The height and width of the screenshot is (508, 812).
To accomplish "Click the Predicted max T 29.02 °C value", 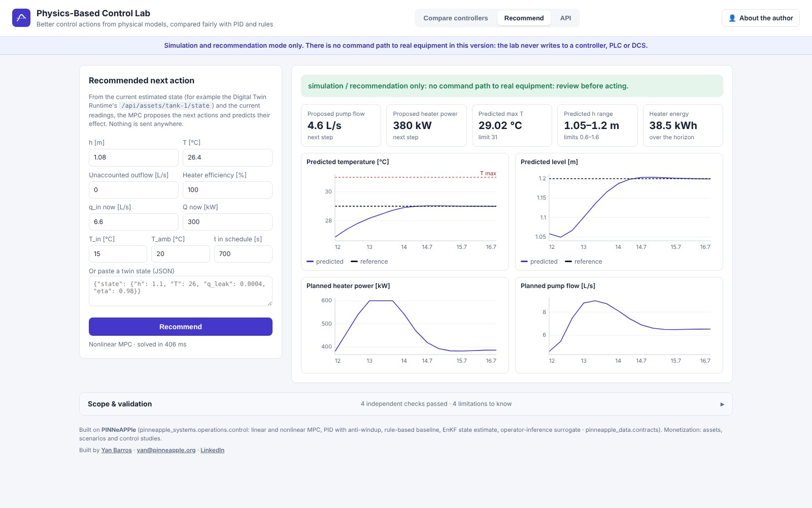I will click(500, 125).
